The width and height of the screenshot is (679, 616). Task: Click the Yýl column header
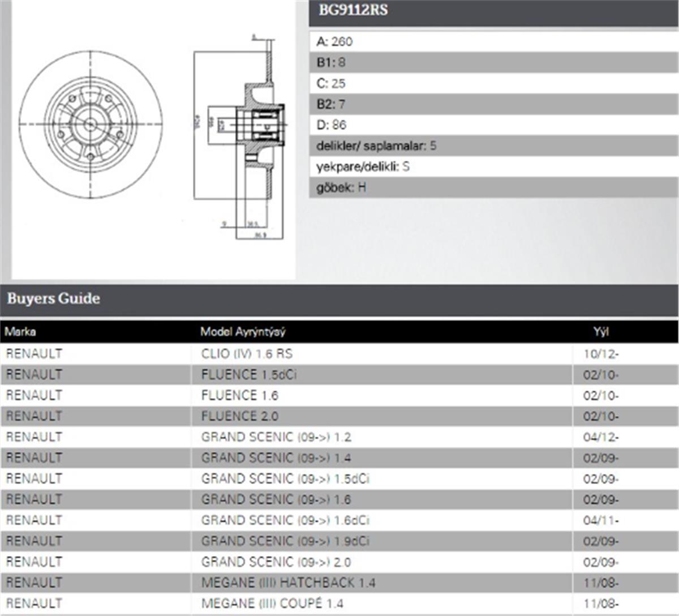(601, 332)
